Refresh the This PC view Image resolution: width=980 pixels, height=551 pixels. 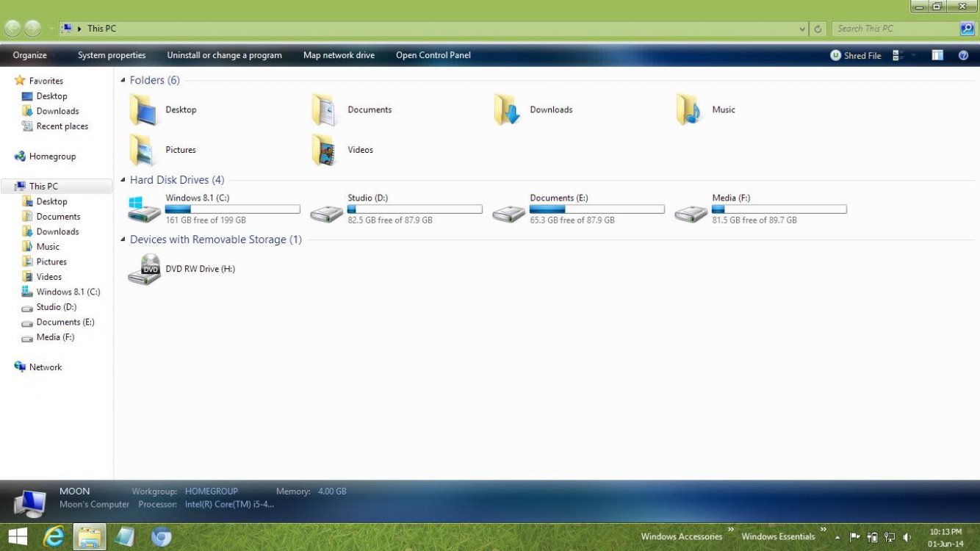pyautogui.click(x=818, y=29)
